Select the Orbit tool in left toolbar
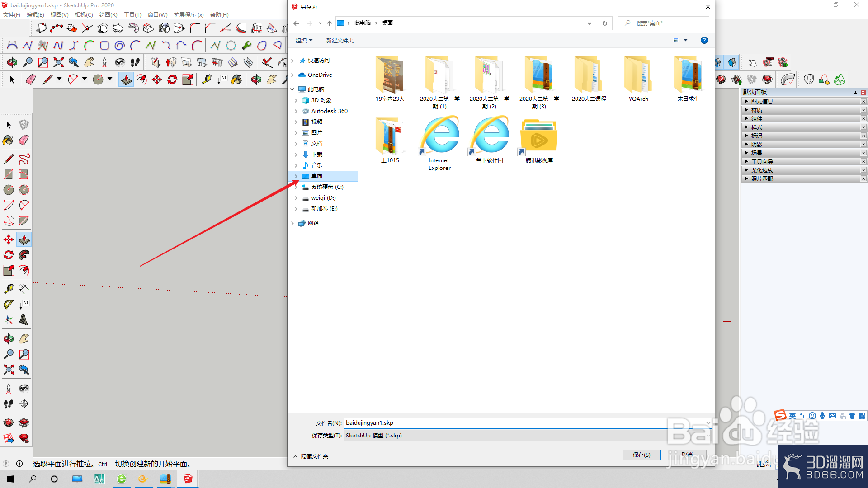 [x=9, y=338]
